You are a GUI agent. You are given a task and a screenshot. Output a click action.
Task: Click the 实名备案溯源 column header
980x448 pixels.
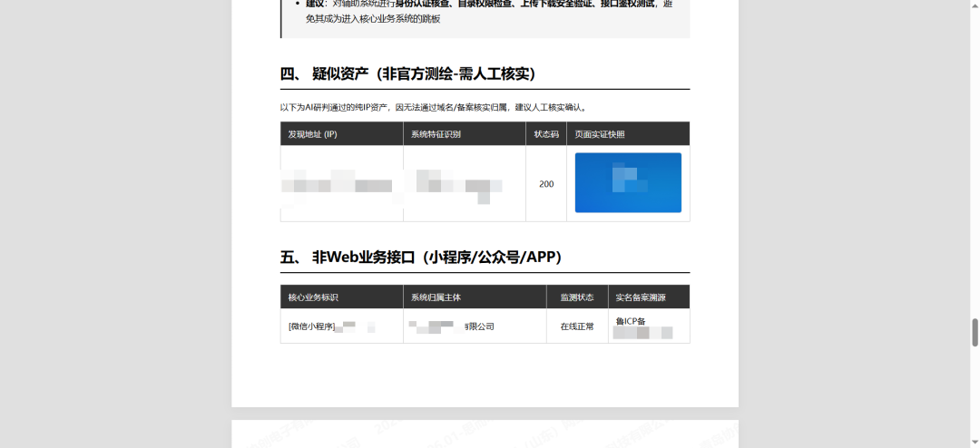point(649,297)
